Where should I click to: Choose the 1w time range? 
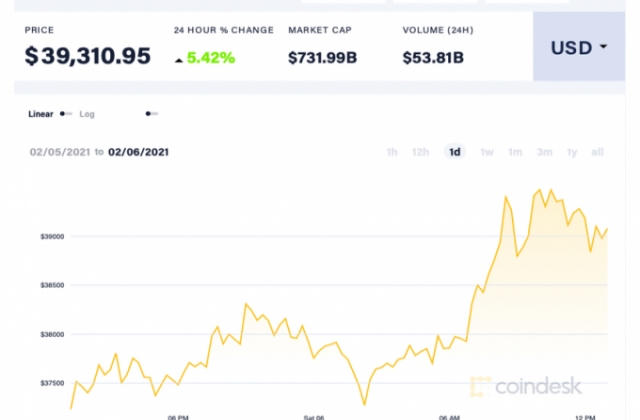[487, 152]
